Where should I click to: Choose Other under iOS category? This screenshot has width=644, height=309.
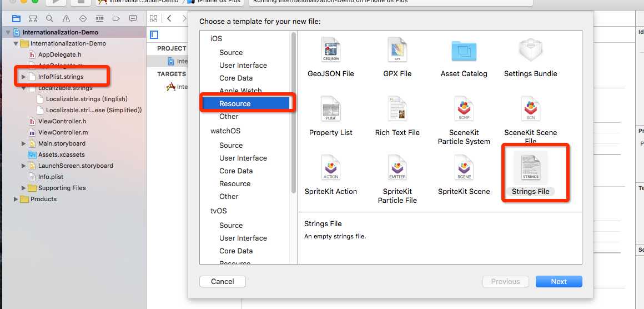coord(229,116)
